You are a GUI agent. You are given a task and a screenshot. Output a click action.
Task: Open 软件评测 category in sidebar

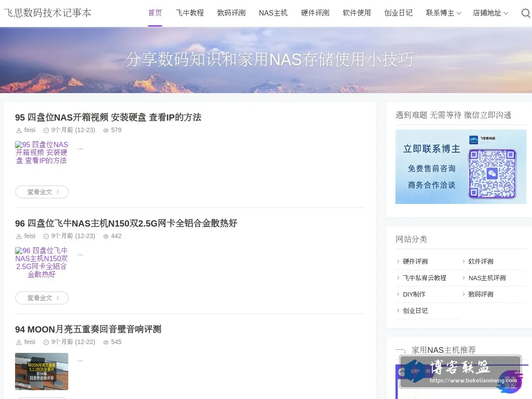(x=481, y=262)
